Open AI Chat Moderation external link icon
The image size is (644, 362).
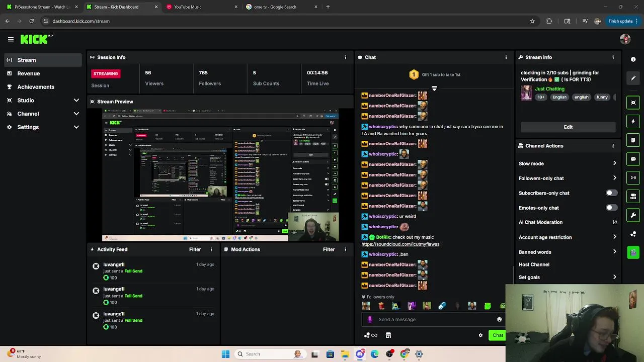coord(615,222)
